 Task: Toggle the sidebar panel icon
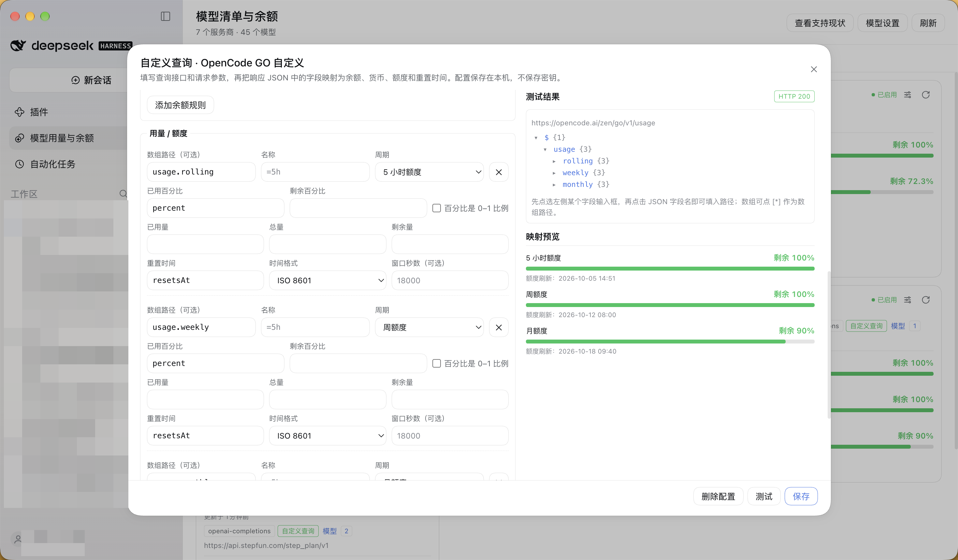166,16
